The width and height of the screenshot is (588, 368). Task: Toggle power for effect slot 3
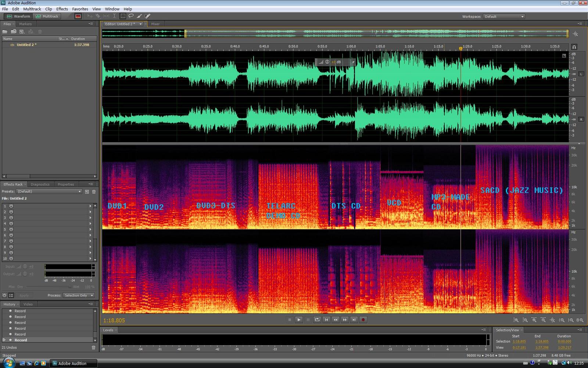[x=11, y=218]
